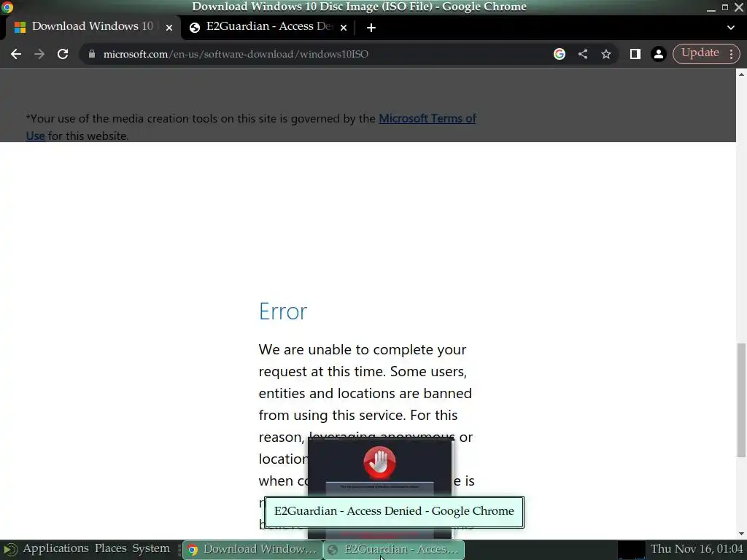Click the forward navigation arrow
747x560 pixels.
(39, 54)
